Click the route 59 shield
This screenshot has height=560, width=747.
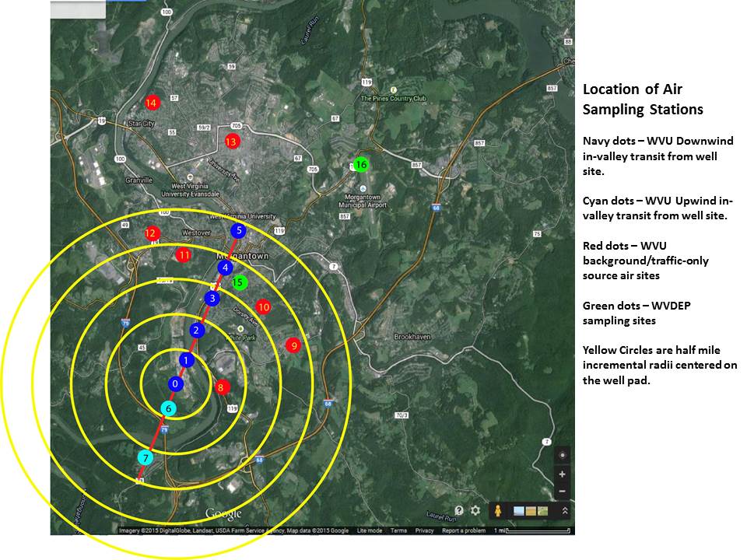(x=232, y=66)
